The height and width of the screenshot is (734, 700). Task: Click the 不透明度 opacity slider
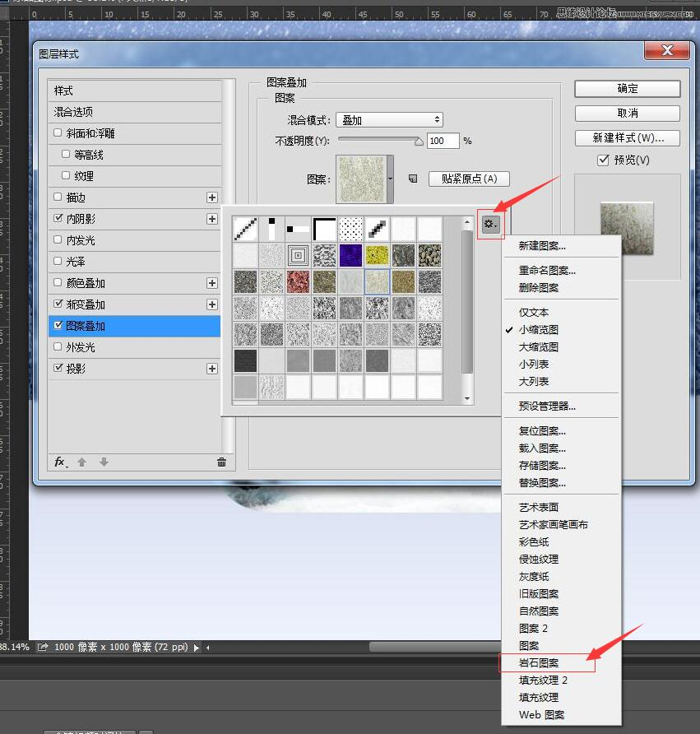click(380, 141)
